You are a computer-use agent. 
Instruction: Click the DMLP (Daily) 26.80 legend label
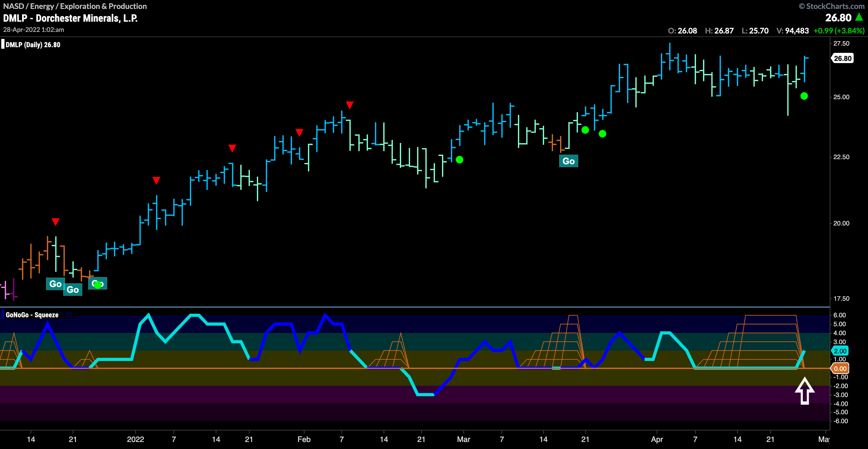point(33,45)
